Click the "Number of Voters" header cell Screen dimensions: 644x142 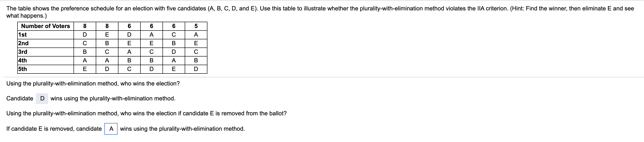pos(46,26)
